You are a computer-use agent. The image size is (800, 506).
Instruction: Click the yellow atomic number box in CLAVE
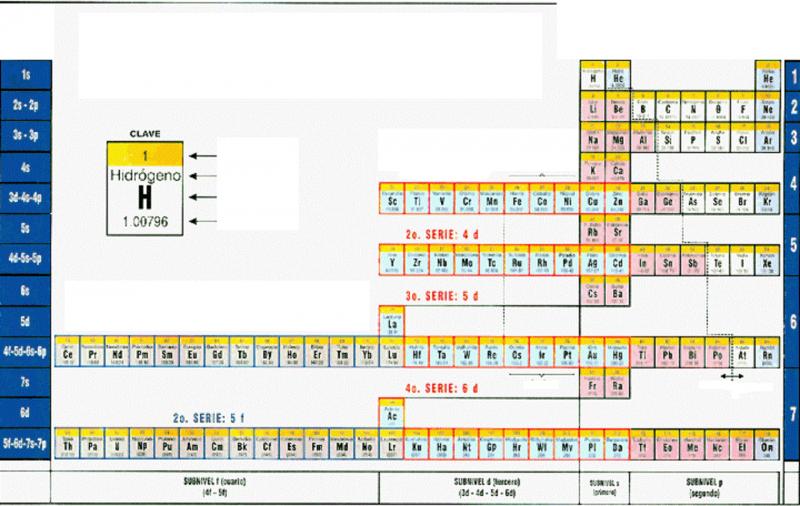145,155
